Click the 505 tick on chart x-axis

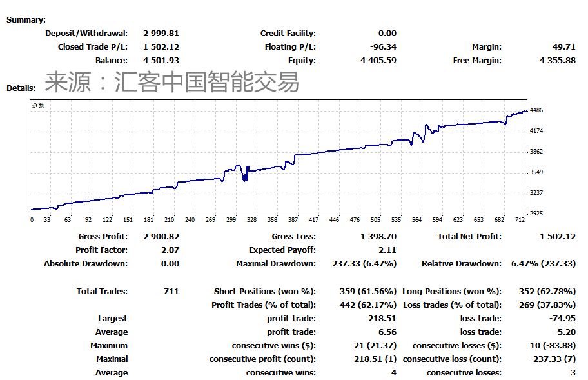click(x=375, y=220)
